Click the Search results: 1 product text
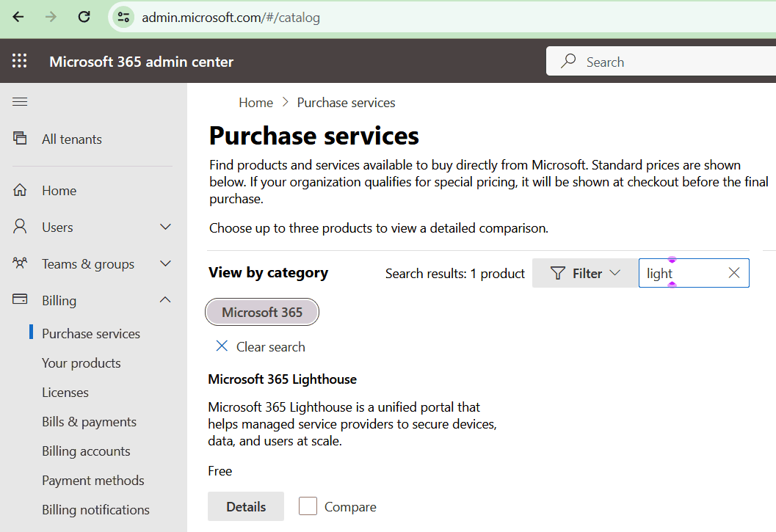Viewport: 776px width, 532px height. click(x=455, y=274)
